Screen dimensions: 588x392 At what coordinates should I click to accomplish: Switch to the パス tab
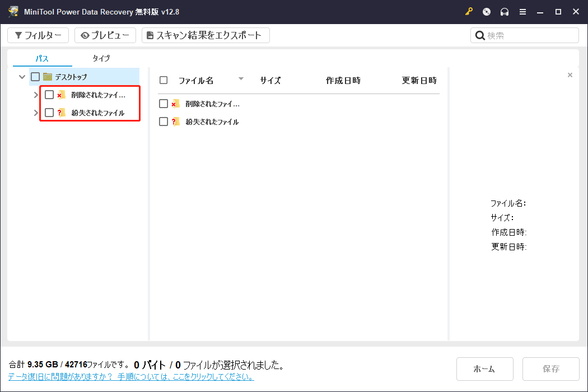click(x=42, y=58)
